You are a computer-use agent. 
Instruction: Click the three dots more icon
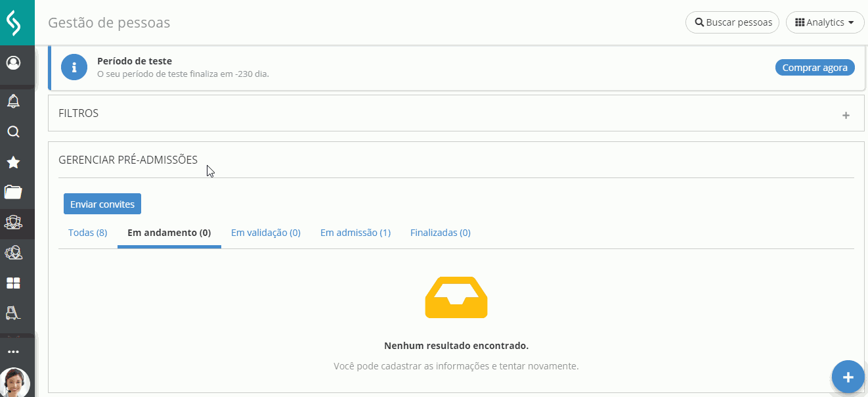13,352
